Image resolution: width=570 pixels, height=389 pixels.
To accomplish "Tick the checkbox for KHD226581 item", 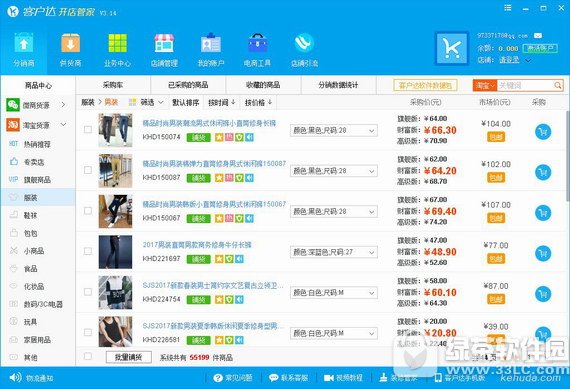I will click(x=88, y=332).
